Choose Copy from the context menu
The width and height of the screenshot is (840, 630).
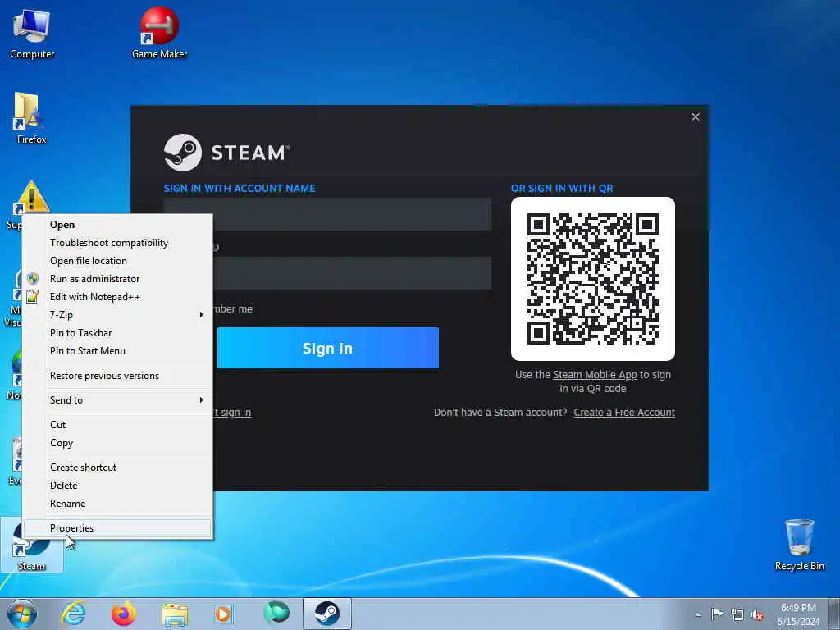(x=117, y=443)
